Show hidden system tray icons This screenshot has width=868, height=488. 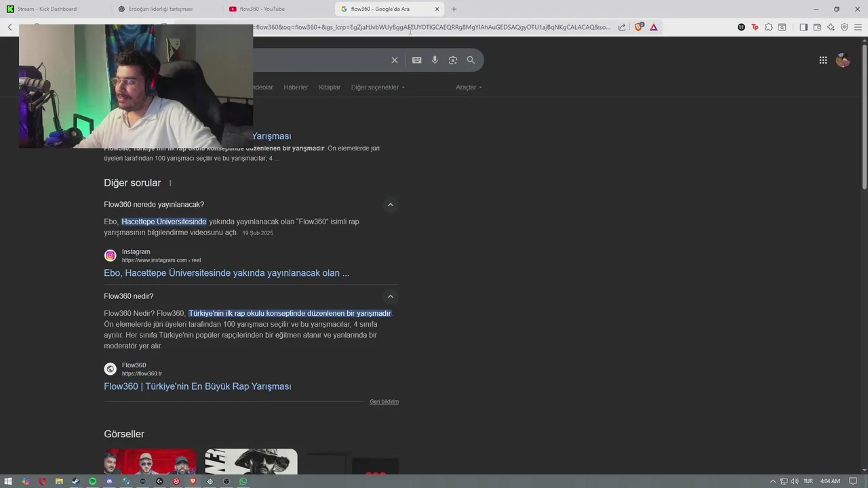click(x=772, y=481)
